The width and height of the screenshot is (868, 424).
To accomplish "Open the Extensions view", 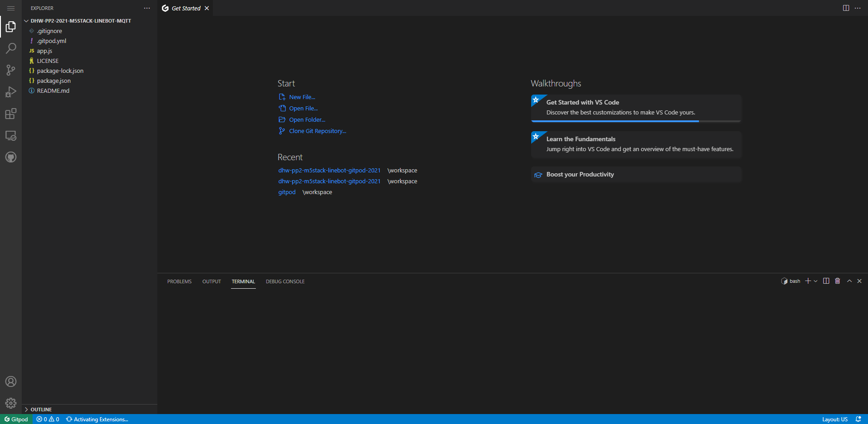I will tap(11, 114).
